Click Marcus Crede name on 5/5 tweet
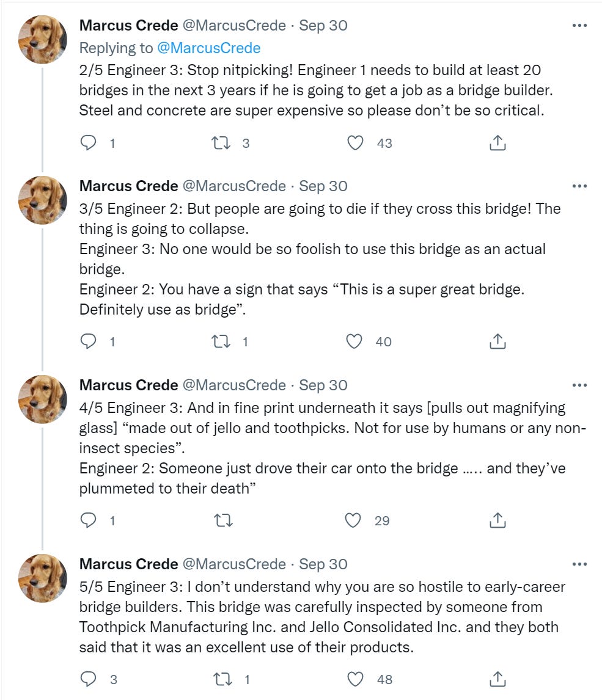 pos(128,564)
